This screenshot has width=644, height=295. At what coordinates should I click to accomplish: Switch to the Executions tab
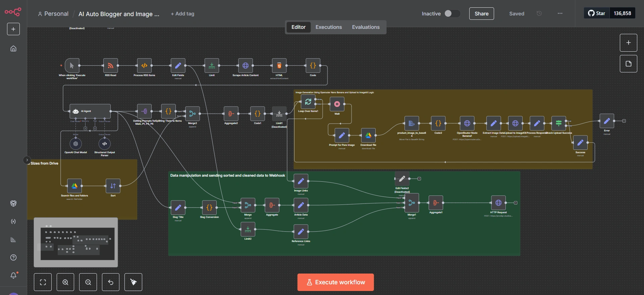pyautogui.click(x=329, y=27)
